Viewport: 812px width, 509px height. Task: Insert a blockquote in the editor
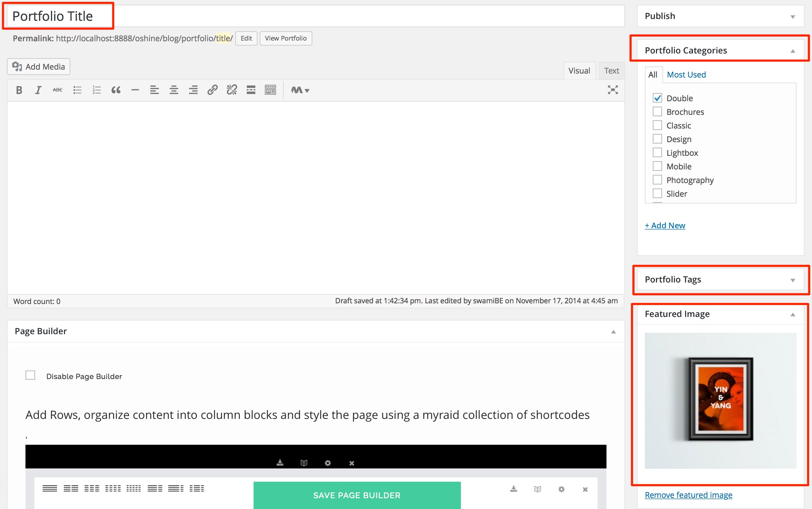point(116,90)
